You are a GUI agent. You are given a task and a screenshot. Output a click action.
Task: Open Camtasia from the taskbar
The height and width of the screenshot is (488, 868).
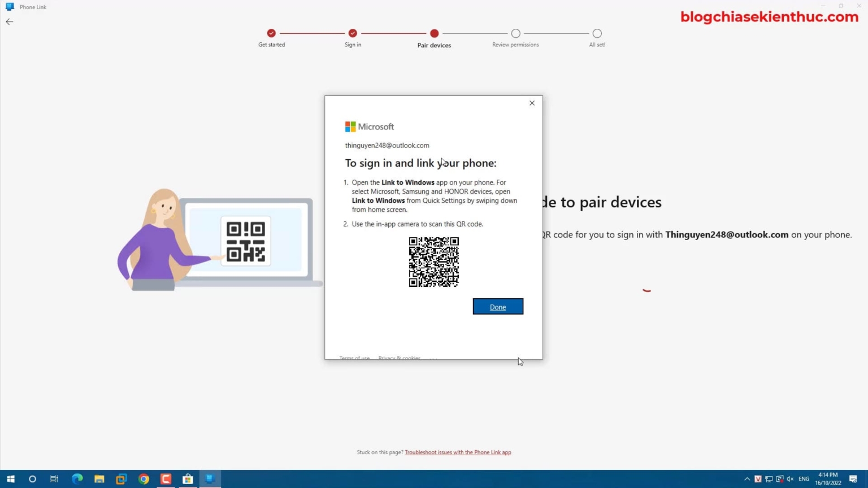pos(166,479)
